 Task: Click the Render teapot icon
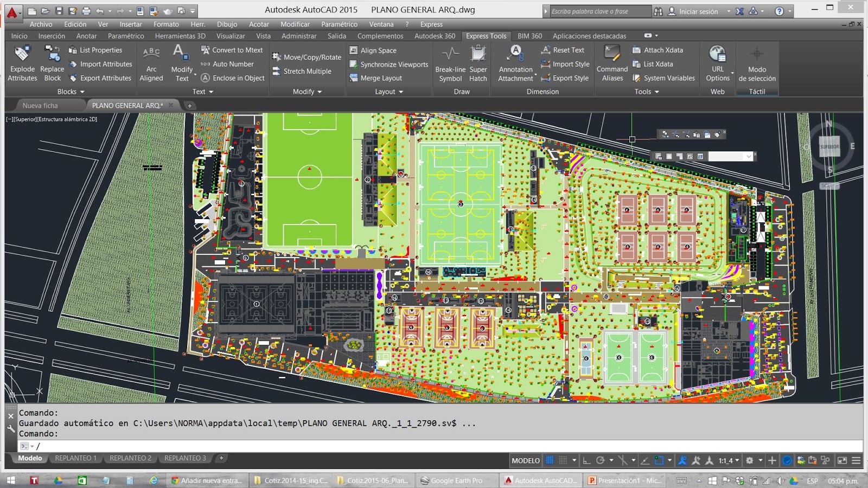coord(168,11)
